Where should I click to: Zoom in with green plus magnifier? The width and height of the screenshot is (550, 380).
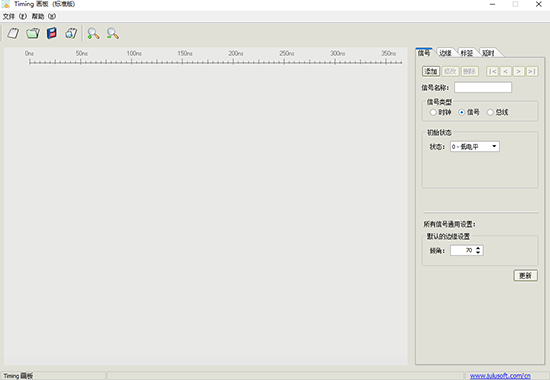(93, 33)
